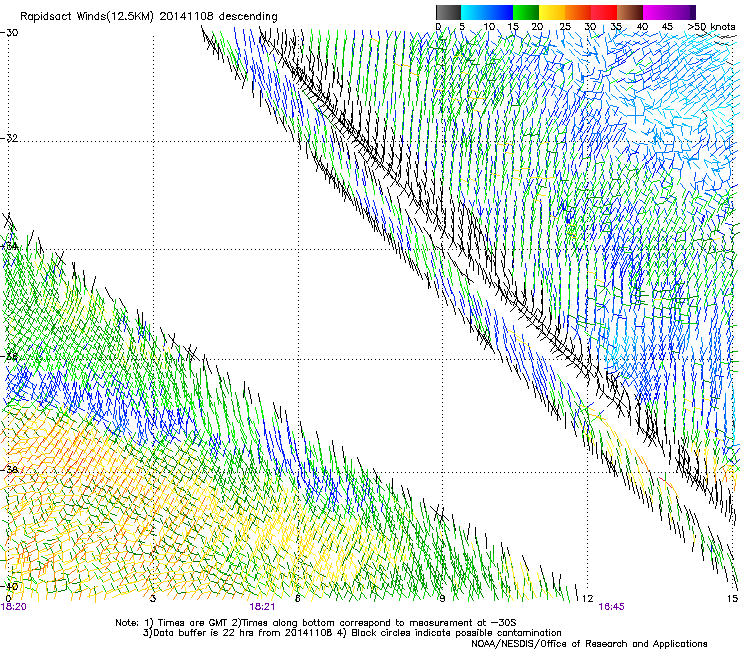The image size is (740, 650).
Task: Click the longitude 3 axis label
Action: [153, 599]
